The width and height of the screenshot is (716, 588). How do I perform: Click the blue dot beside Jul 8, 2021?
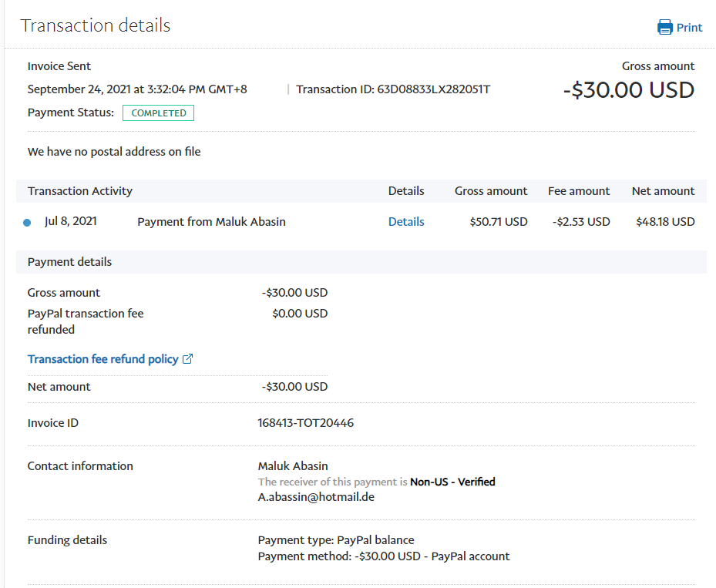[27, 223]
